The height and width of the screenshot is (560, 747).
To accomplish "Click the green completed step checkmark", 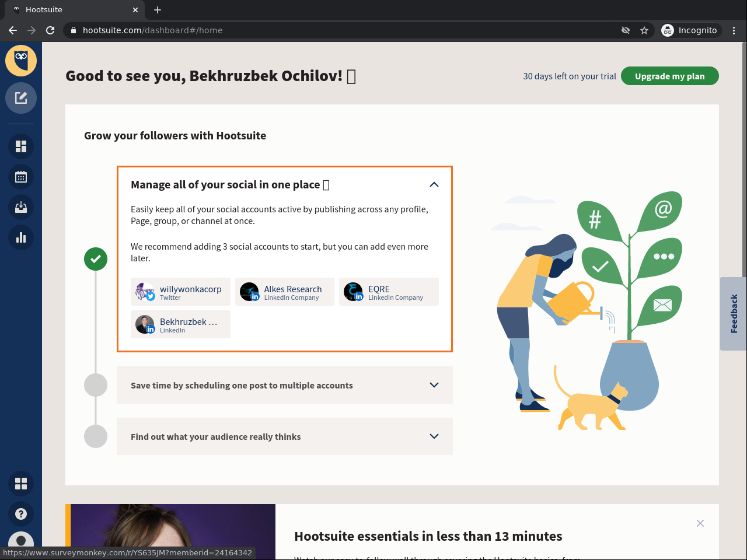I will [96, 258].
